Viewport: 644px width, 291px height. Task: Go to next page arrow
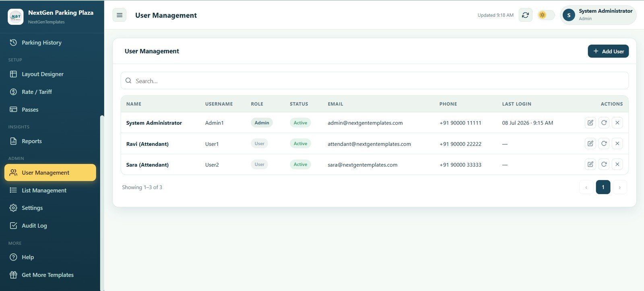click(619, 187)
